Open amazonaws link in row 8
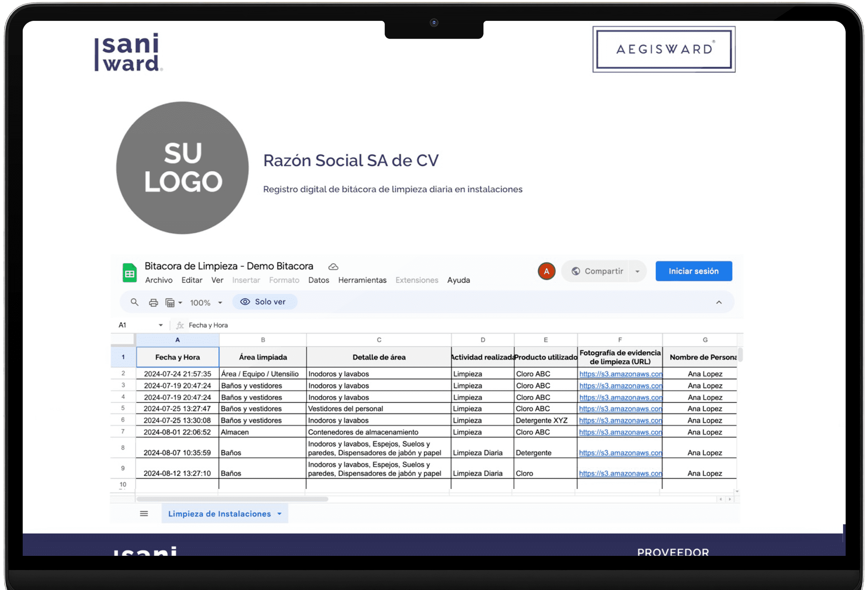868x590 pixels. click(x=620, y=453)
